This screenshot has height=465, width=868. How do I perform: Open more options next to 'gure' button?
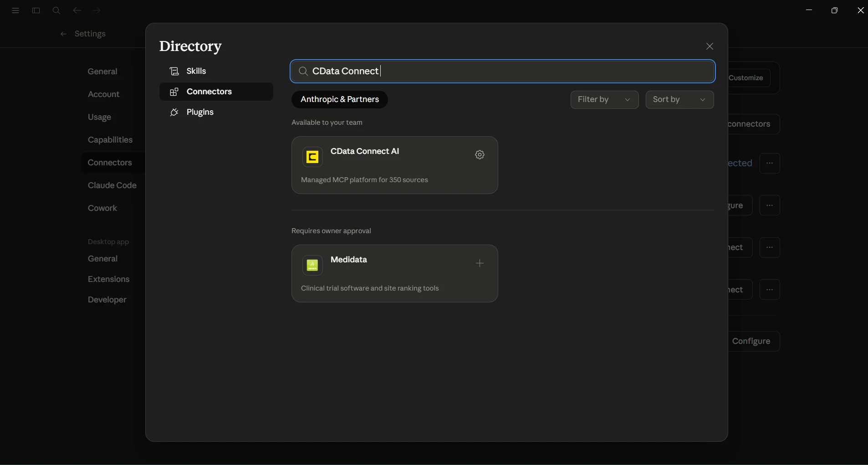(x=770, y=205)
